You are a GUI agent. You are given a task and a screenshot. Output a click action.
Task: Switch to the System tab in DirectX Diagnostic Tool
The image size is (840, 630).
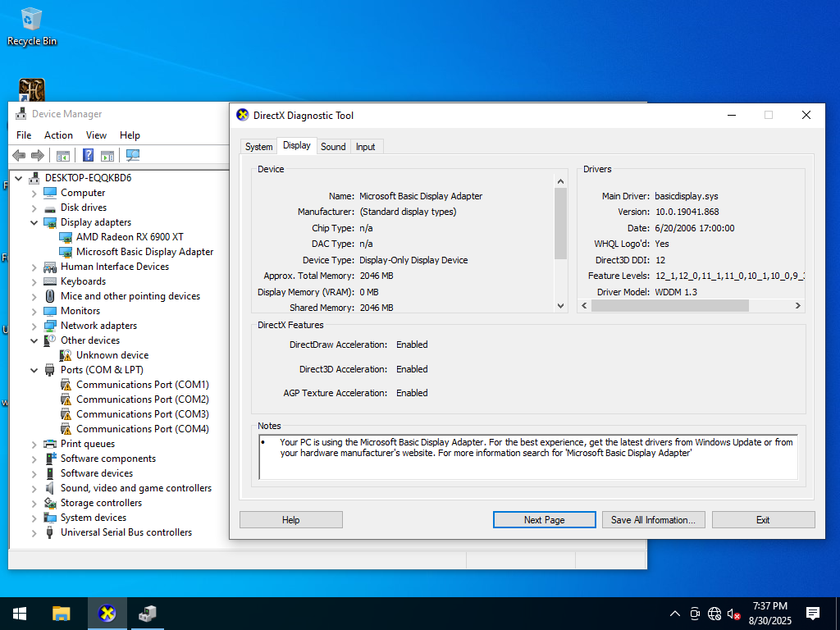258,147
